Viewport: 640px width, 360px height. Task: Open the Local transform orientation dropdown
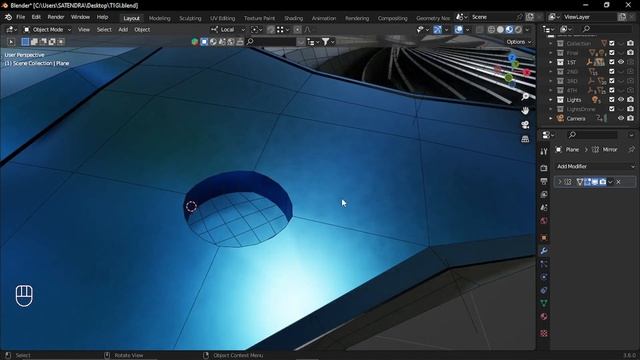pyautogui.click(x=228, y=30)
